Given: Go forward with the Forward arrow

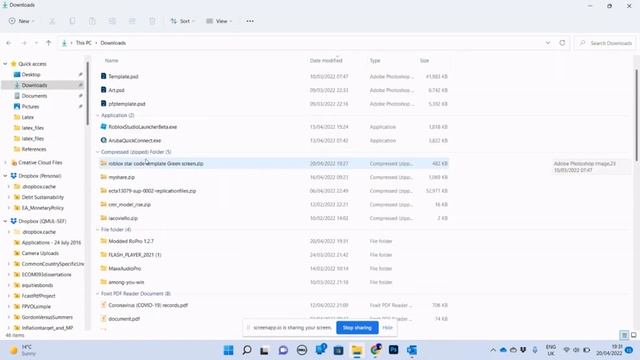Looking at the screenshot, I should 24,43.
